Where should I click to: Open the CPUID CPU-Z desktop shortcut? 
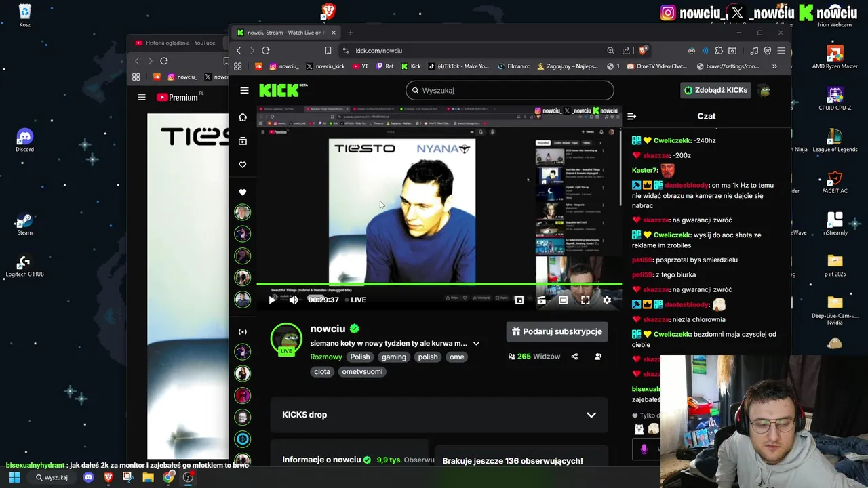(835, 99)
